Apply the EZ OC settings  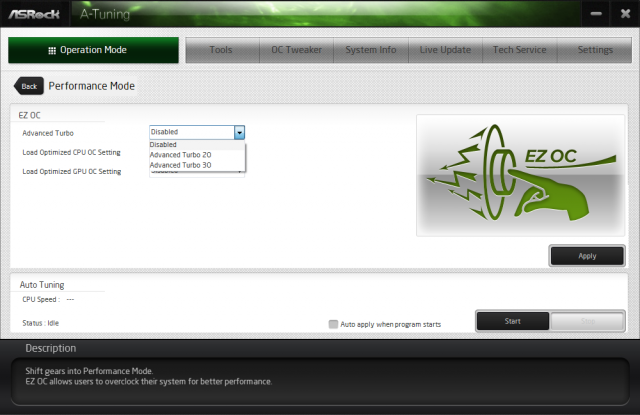(587, 256)
